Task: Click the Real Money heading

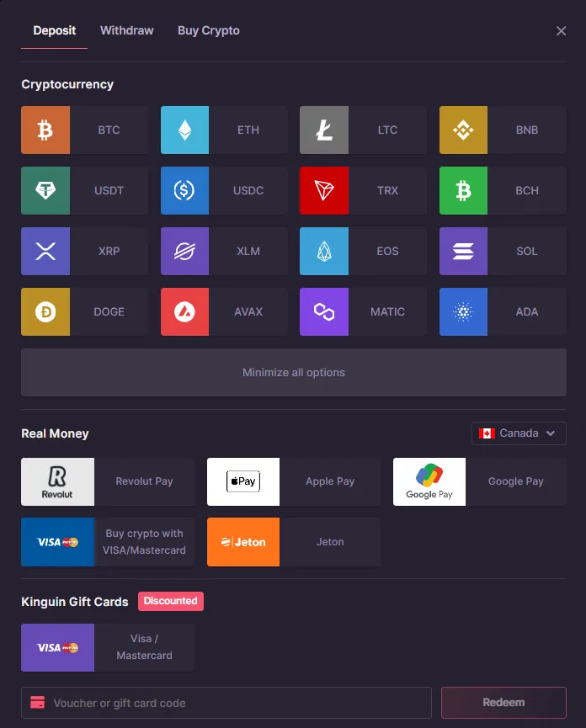Action: coord(55,433)
